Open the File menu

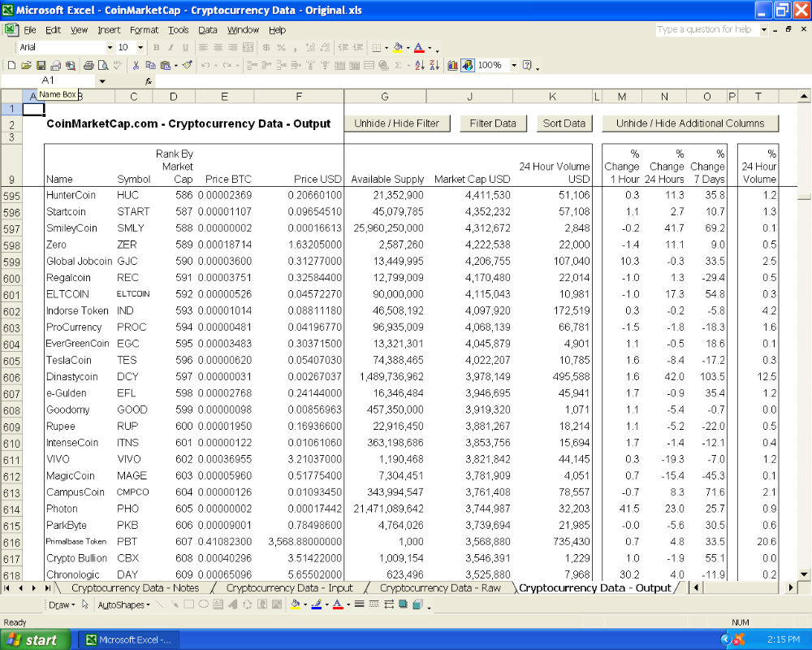click(30, 30)
